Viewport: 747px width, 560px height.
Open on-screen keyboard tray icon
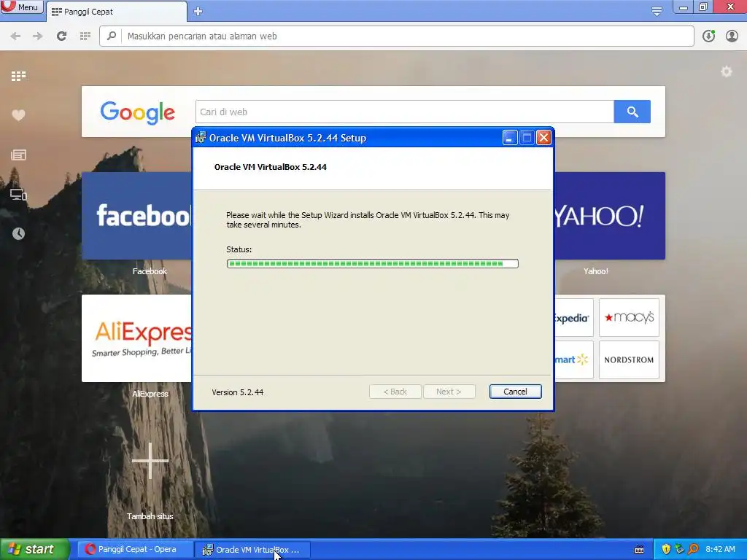click(x=639, y=550)
